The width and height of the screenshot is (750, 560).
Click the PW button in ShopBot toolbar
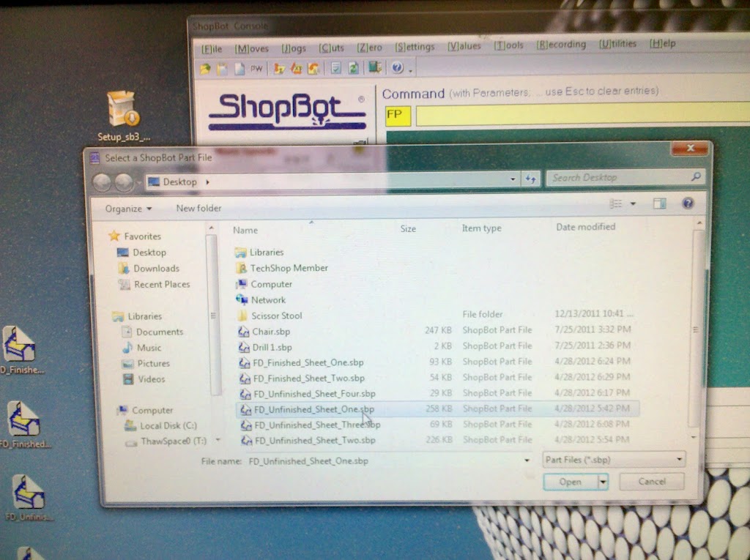(257, 69)
